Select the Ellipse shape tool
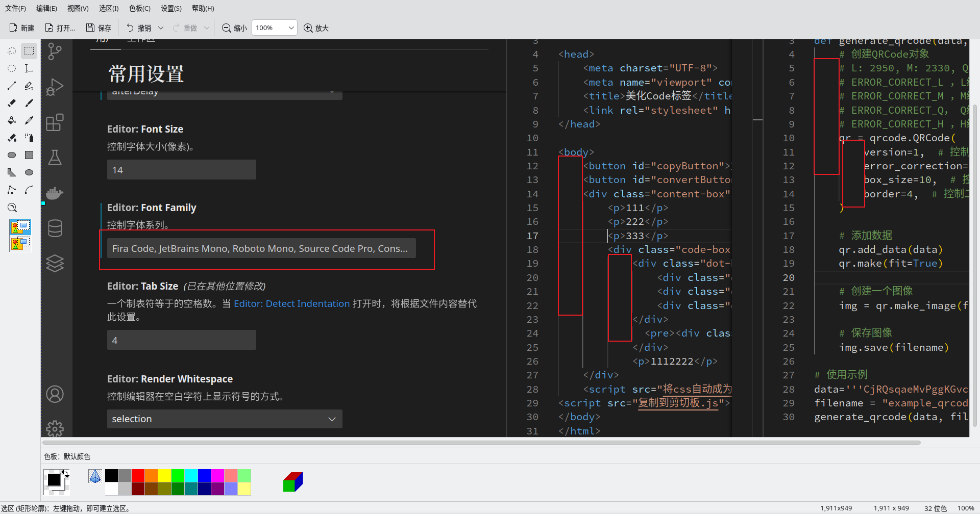The width and height of the screenshot is (980, 514). pos(29,172)
